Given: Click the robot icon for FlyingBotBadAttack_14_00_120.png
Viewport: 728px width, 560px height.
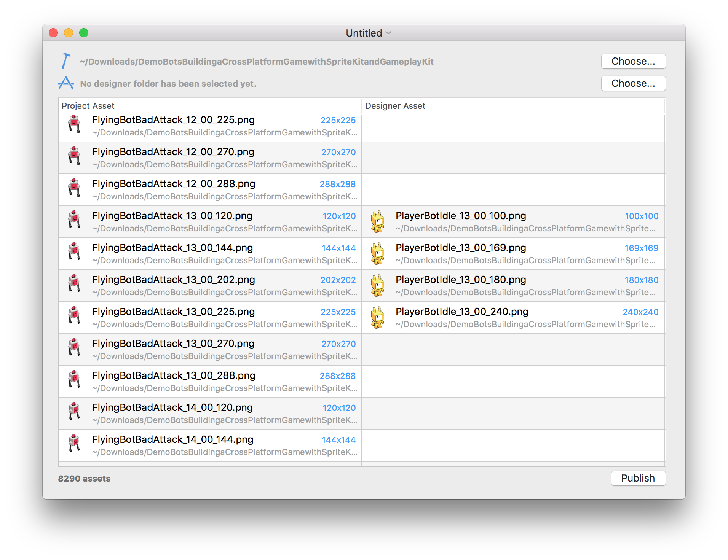Looking at the screenshot, I should pyautogui.click(x=74, y=412).
